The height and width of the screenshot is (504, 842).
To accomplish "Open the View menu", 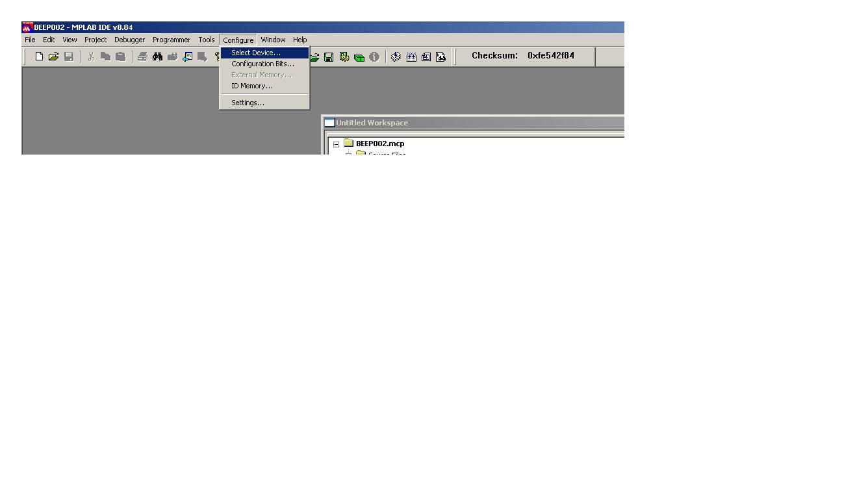I will (x=70, y=40).
